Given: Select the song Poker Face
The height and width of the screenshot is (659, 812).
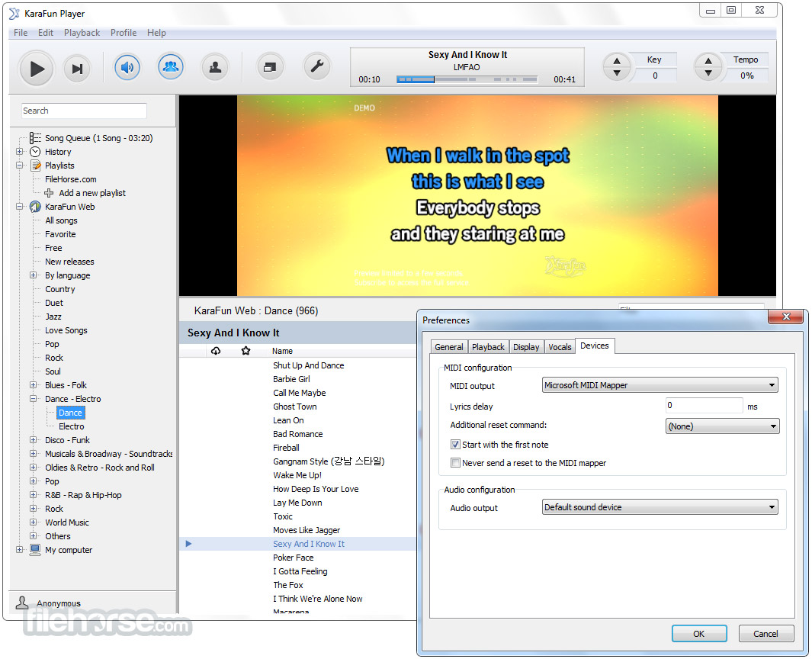Looking at the screenshot, I should click(293, 558).
